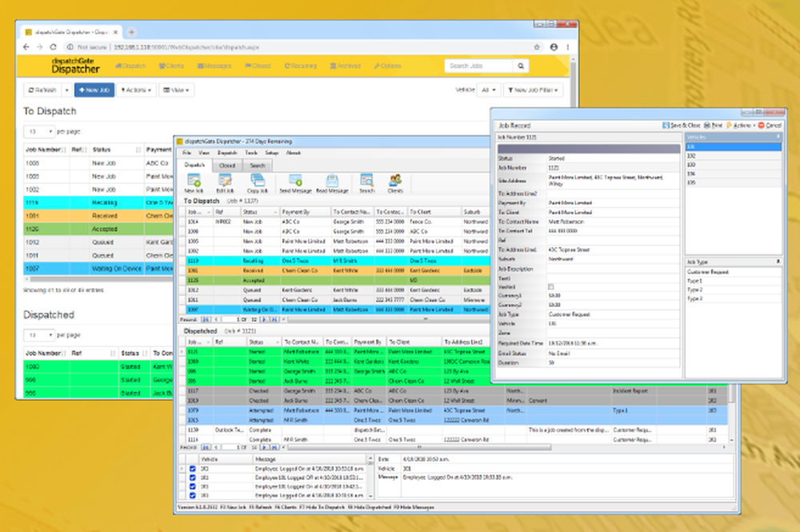The width and height of the screenshot is (800, 532).
Task: Click the blue New Job button on web page
Action: coord(94,90)
